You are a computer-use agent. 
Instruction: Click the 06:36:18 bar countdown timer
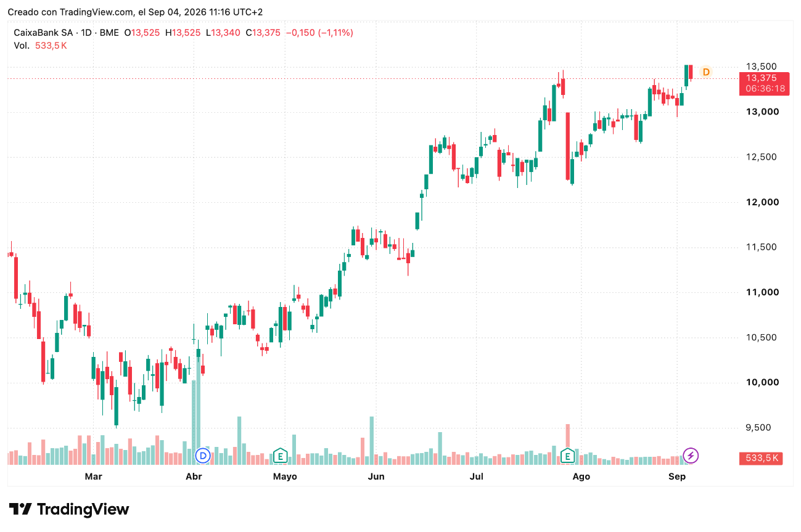pyautogui.click(x=765, y=89)
